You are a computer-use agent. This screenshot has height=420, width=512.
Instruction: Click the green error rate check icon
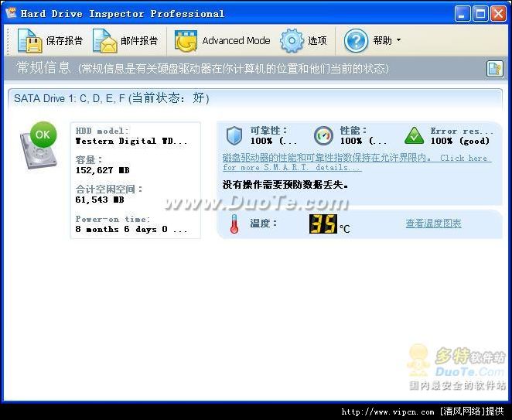coord(414,136)
